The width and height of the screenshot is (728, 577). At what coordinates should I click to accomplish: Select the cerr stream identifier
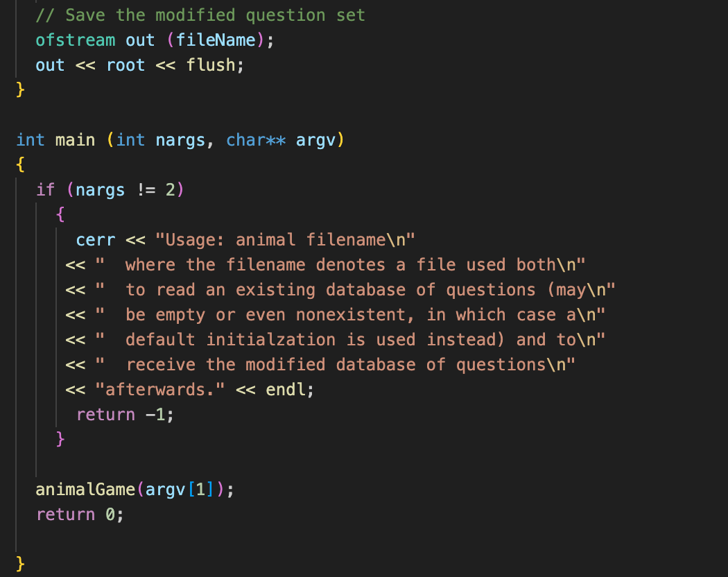[x=95, y=239]
